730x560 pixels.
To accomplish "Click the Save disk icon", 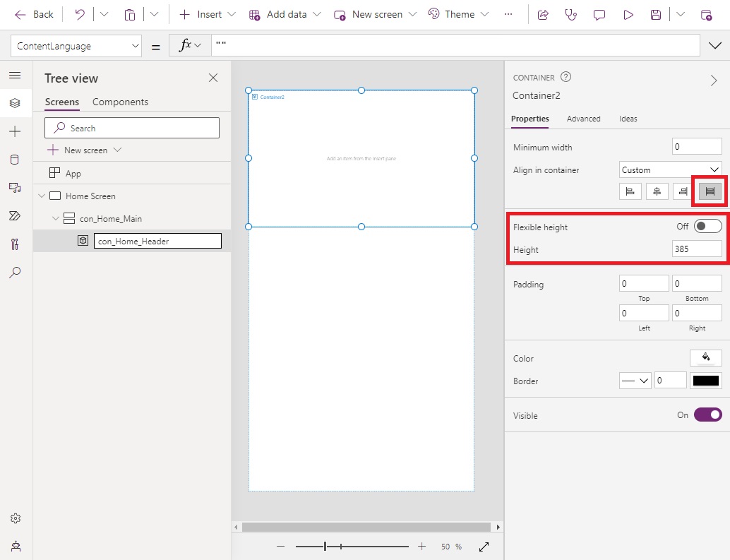I will click(656, 14).
